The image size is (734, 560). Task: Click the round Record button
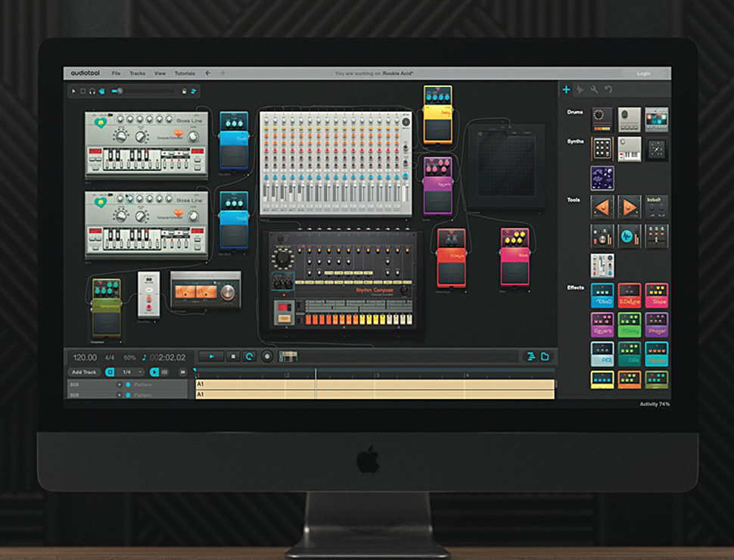(267, 356)
